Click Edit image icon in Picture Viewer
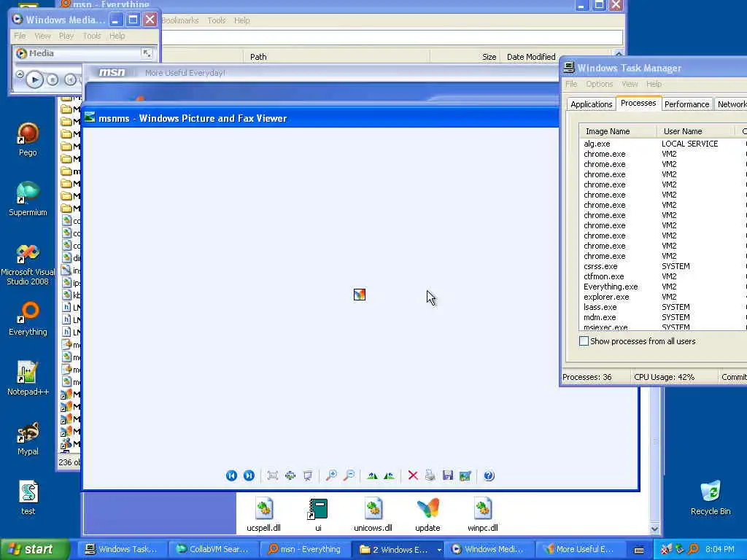This screenshot has width=747, height=560. tap(465, 475)
